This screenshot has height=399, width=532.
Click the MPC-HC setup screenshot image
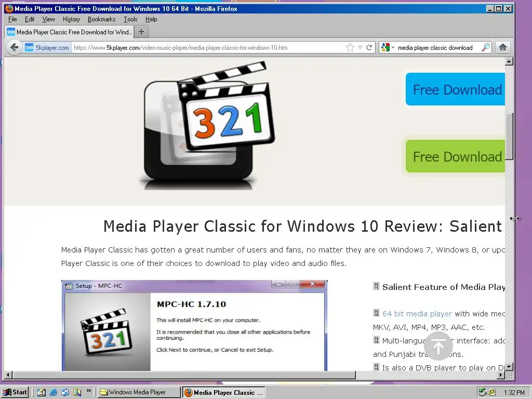coord(194,326)
